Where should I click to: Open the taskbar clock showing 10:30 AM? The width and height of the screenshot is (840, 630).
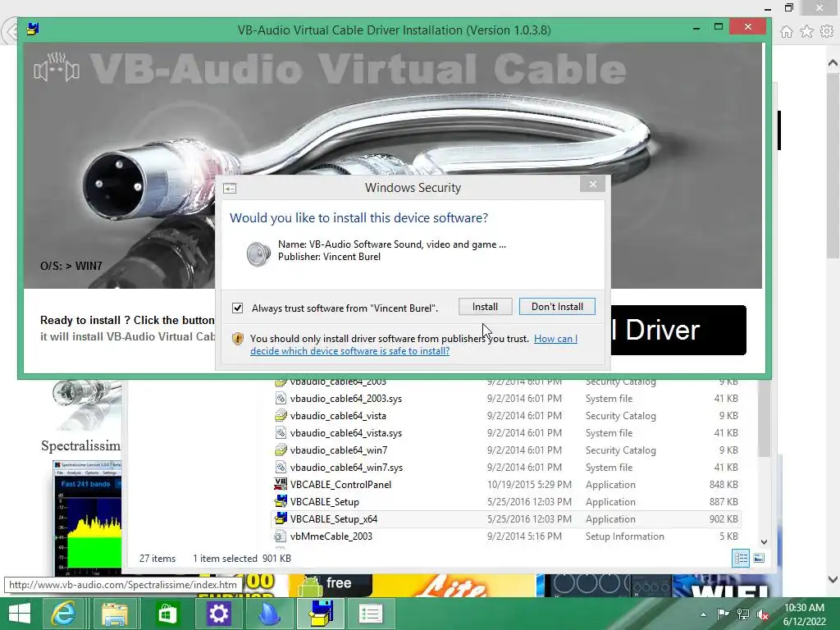pos(804,614)
